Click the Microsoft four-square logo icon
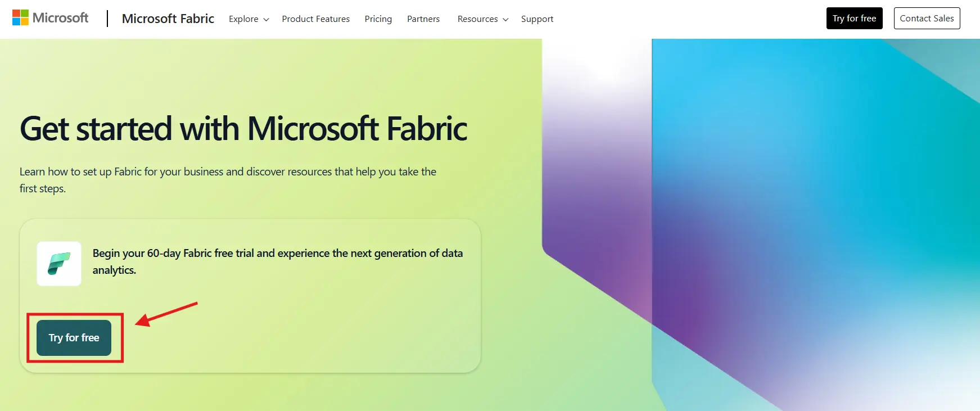The height and width of the screenshot is (411, 980). tap(20, 18)
